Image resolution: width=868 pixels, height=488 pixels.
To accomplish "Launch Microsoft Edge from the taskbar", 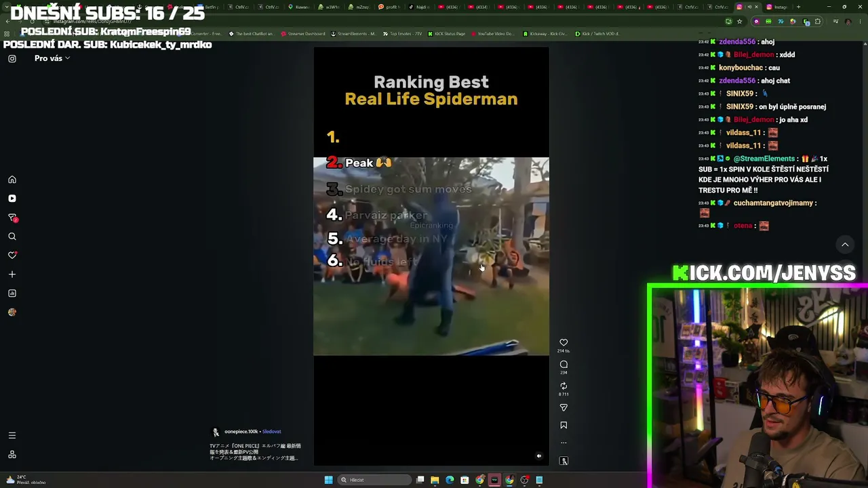I will click(450, 480).
